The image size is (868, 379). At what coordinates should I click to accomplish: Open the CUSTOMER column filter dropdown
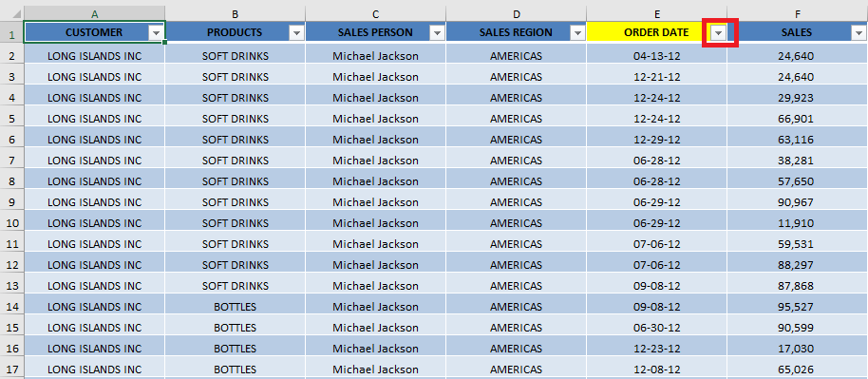[x=156, y=33]
